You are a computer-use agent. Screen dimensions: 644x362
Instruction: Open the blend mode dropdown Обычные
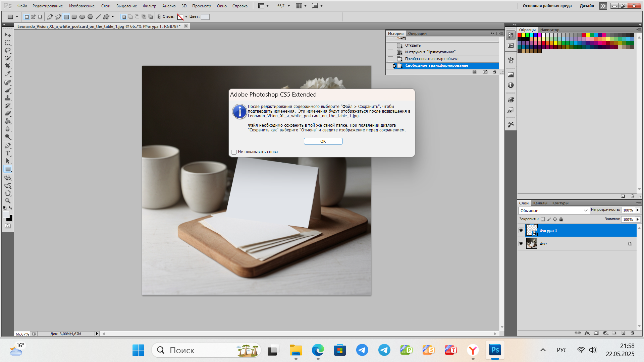(x=553, y=210)
